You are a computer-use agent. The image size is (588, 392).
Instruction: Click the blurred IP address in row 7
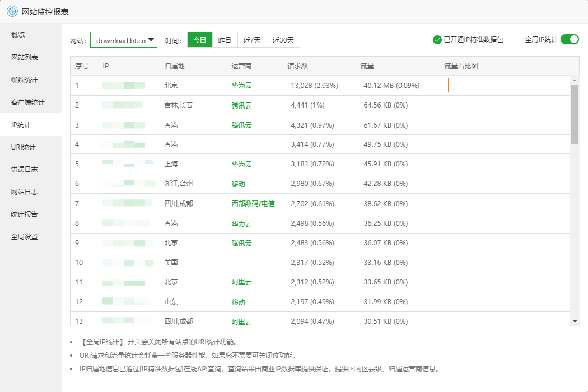(128, 203)
